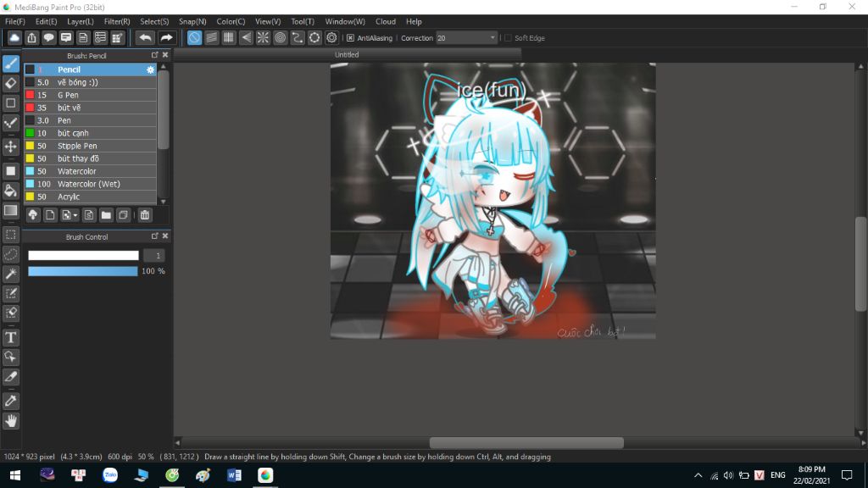Toggle ellipse snap
The image size is (868, 488).
[314, 37]
